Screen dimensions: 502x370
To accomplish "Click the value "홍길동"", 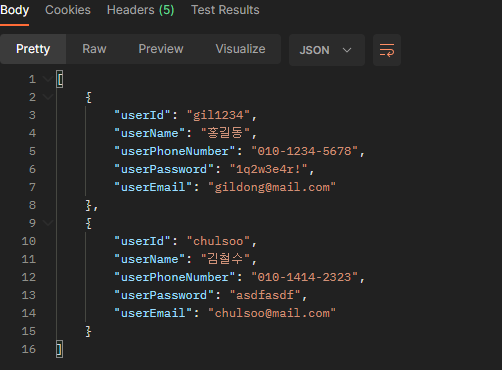I will coord(225,133).
